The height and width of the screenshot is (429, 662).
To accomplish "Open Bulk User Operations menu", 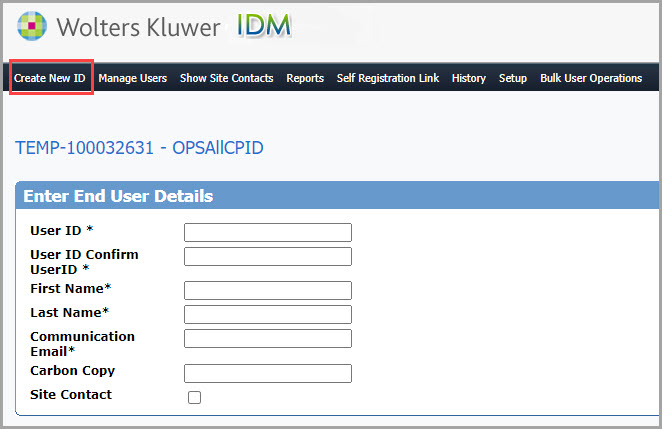I will click(x=591, y=78).
